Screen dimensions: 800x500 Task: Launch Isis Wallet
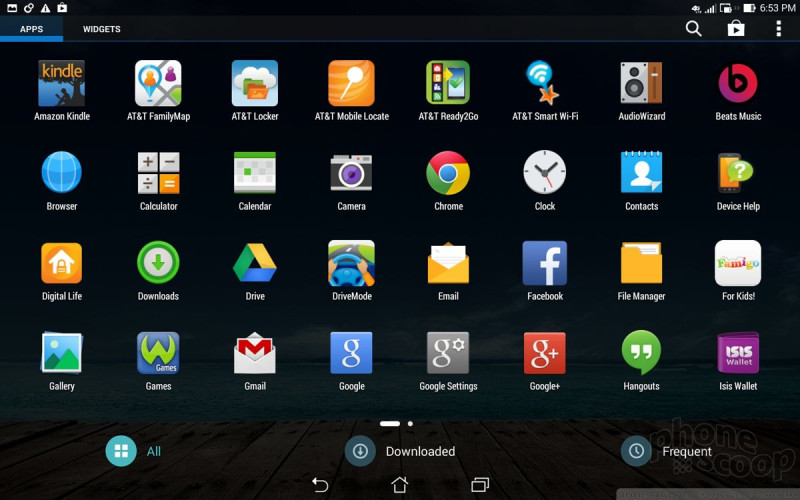tap(738, 352)
